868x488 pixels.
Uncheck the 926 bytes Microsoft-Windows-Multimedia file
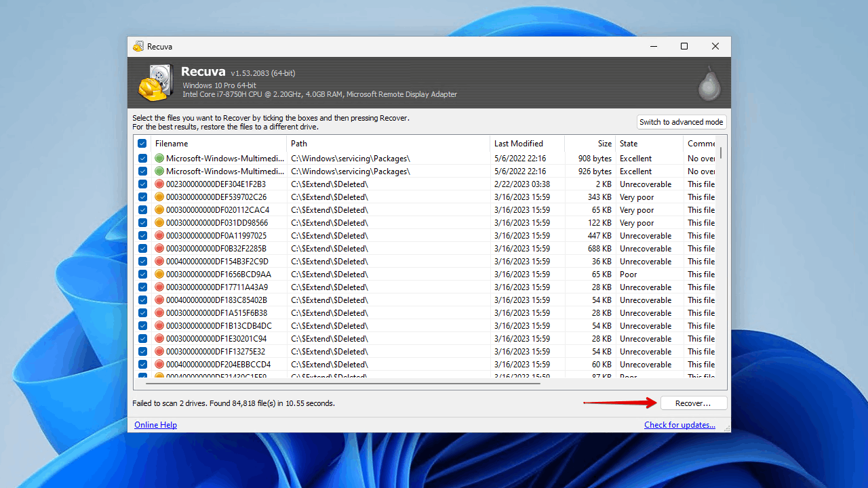pyautogui.click(x=142, y=171)
